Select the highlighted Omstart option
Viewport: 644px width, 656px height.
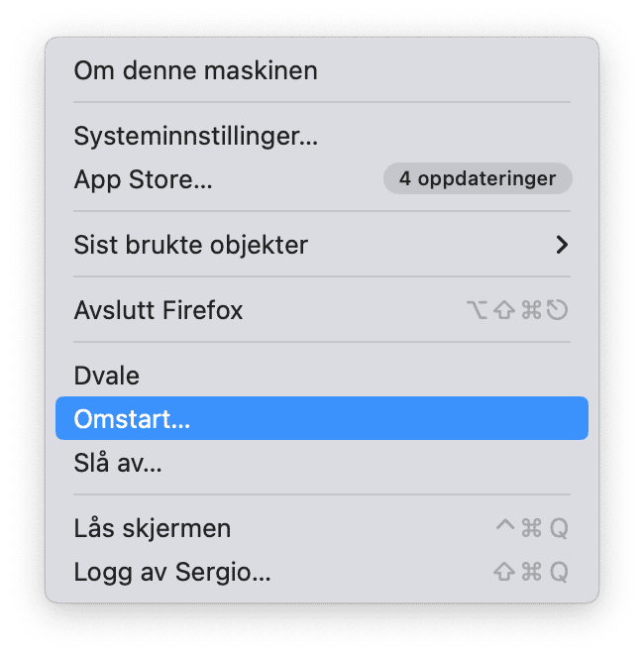132,418
